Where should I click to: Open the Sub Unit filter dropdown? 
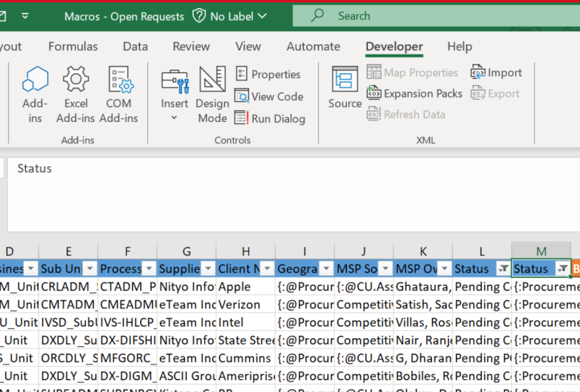90,269
